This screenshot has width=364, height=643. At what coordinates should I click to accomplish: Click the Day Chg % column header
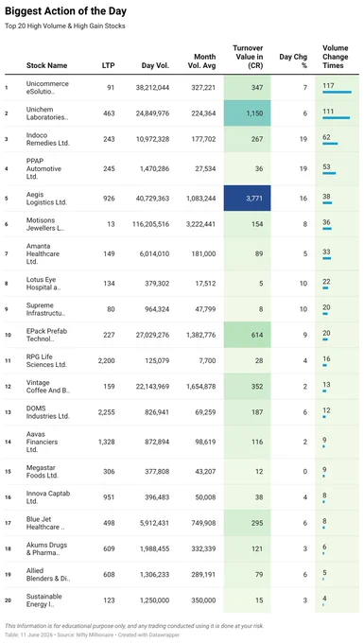click(293, 61)
